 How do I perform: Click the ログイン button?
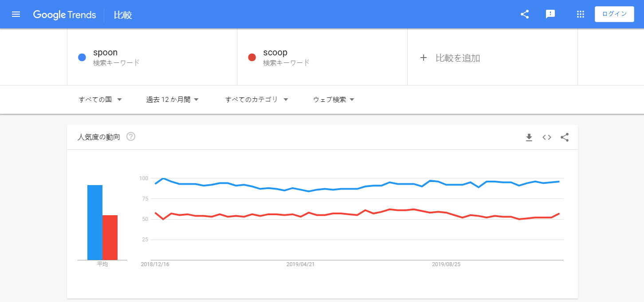(x=614, y=14)
